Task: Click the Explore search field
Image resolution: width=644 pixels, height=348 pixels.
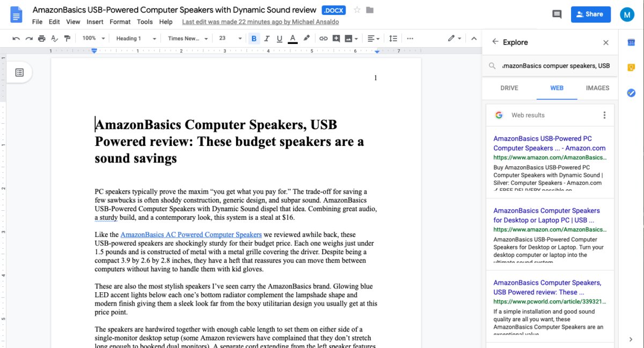Action: tap(550, 66)
